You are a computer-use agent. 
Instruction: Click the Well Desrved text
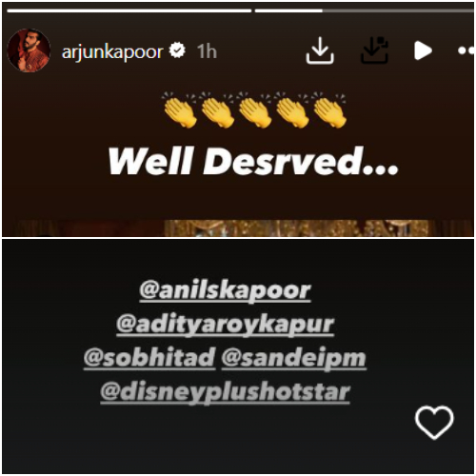(x=253, y=161)
